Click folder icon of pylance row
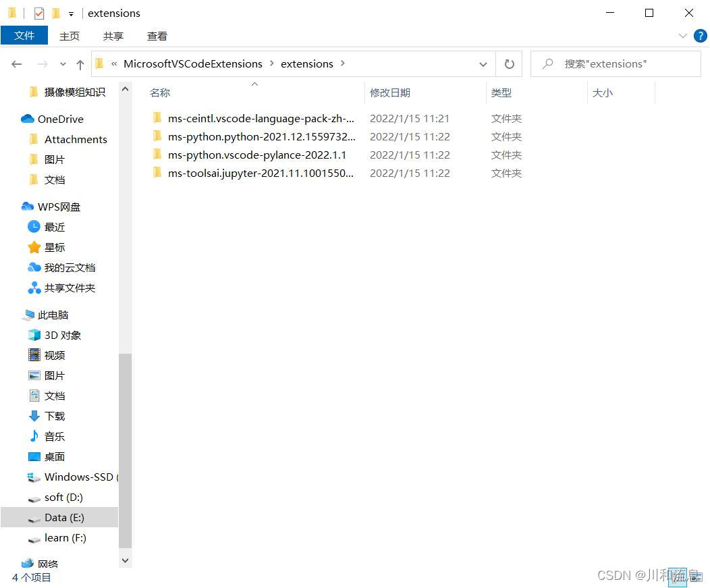Screen dimensions: 710x588 pos(157,155)
